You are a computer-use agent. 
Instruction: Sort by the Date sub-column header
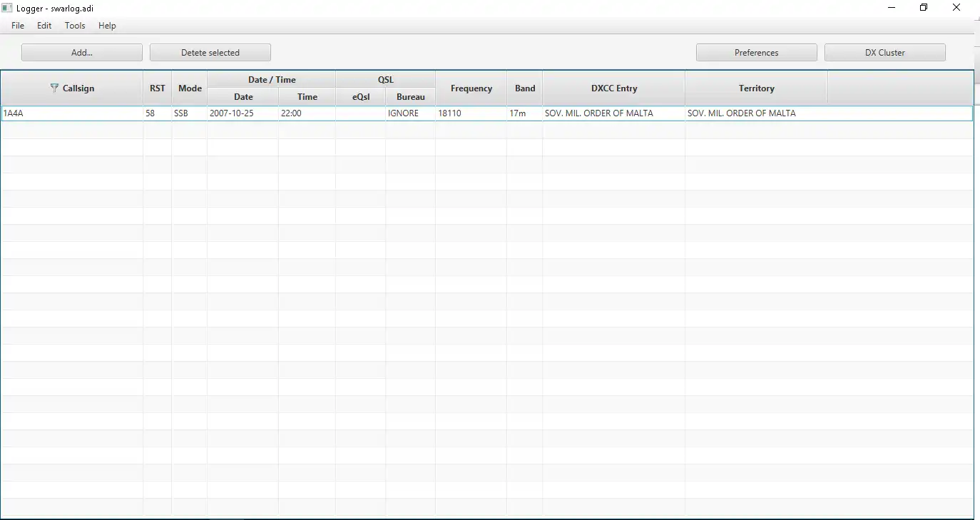tap(243, 97)
